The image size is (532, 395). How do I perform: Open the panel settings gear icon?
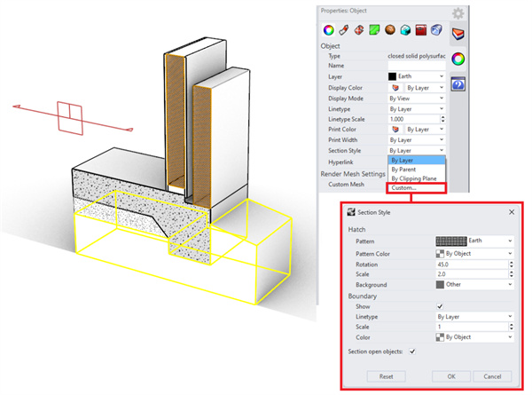(458, 13)
